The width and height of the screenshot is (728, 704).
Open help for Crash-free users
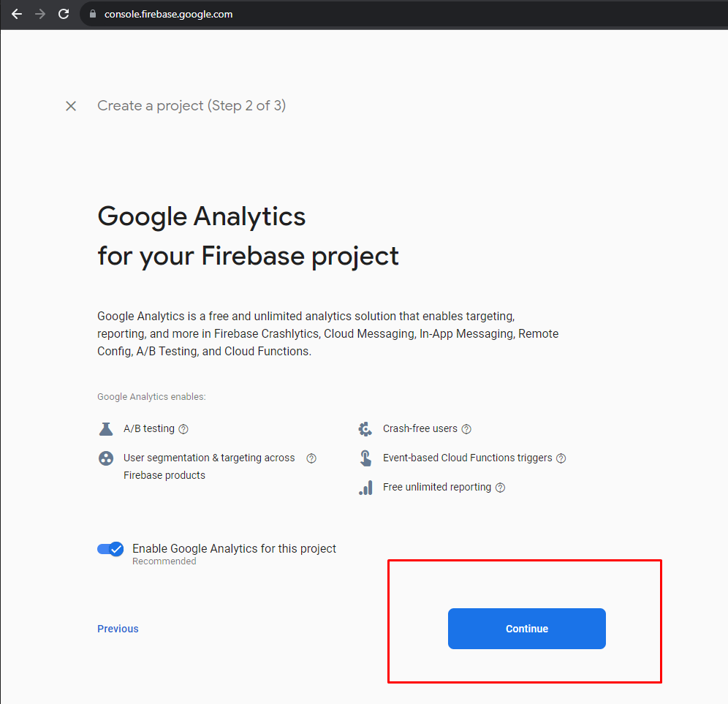pyautogui.click(x=466, y=429)
